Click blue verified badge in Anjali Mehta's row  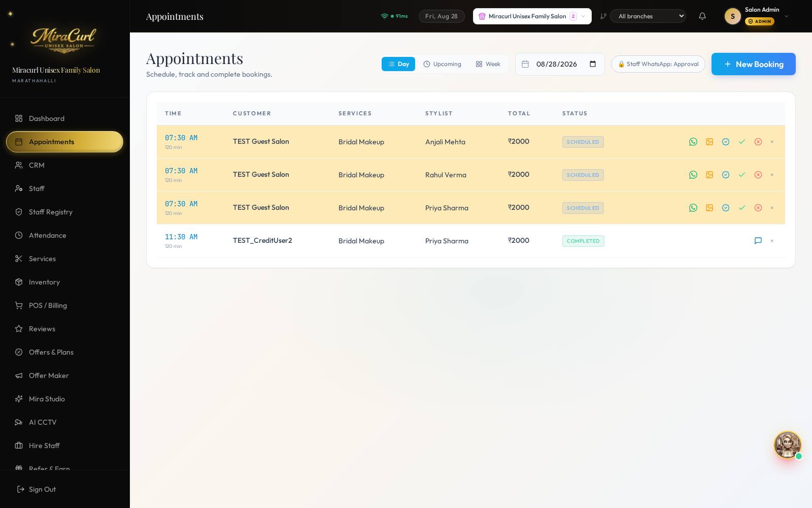(x=726, y=142)
